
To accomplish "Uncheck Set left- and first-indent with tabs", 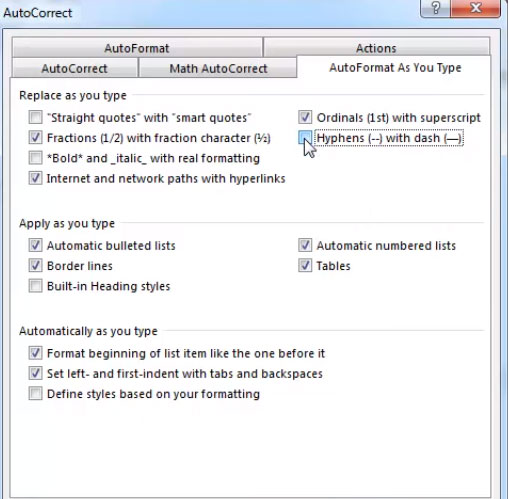I will (x=35, y=373).
